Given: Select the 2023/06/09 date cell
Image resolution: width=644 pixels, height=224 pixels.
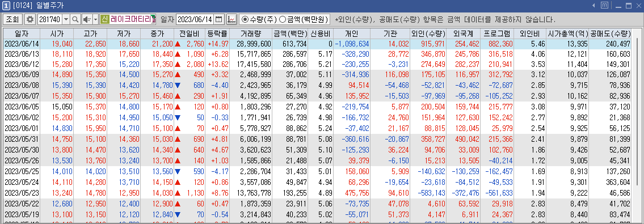Looking at the screenshot, I should pyautogui.click(x=22, y=75).
